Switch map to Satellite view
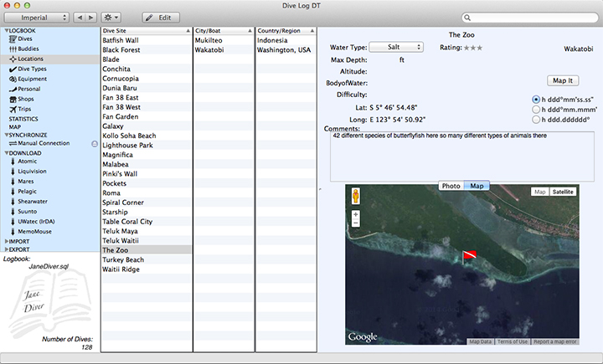 tap(563, 192)
